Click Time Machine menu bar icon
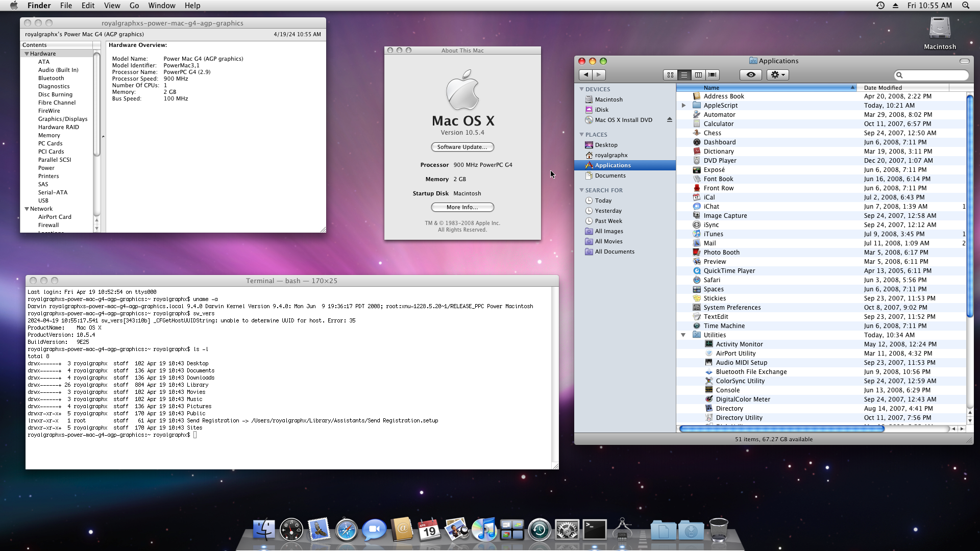 (x=880, y=5)
